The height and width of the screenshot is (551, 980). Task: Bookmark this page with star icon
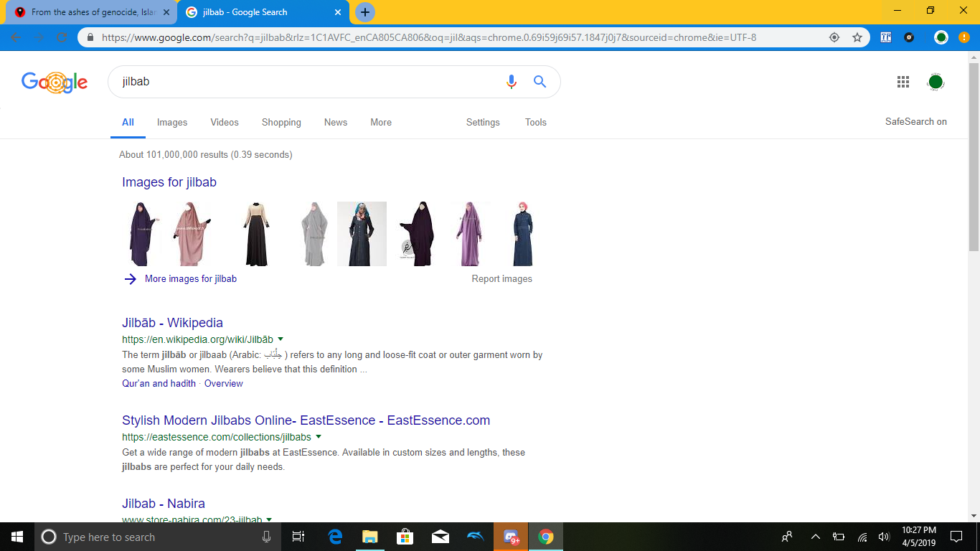click(857, 37)
